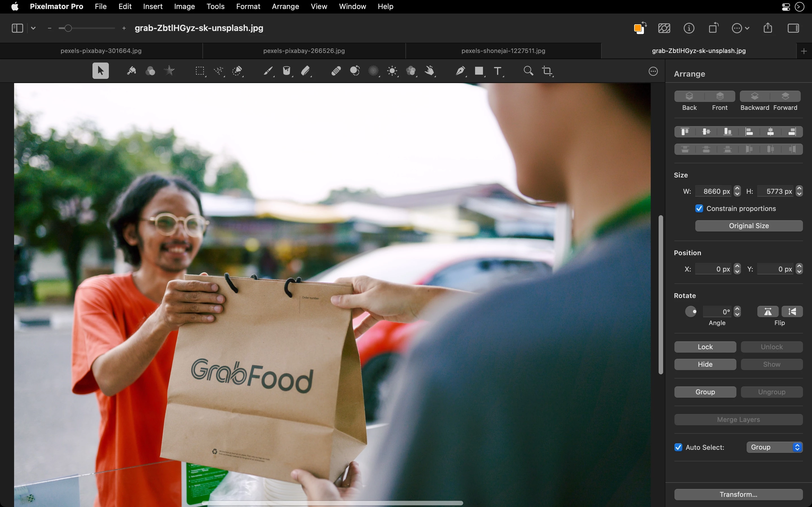Select the Zoom magnifier tool
812x507 pixels.
coord(528,71)
